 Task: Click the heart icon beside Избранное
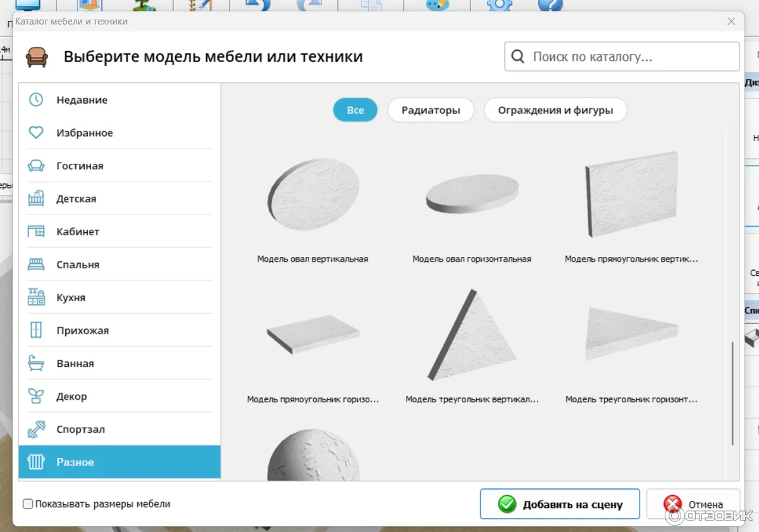tap(36, 133)
